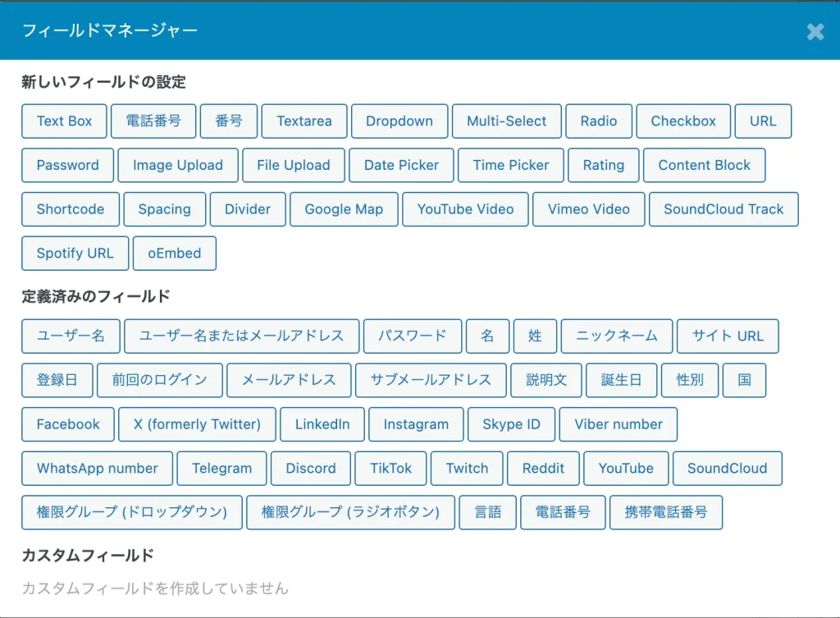The width and height of the screenshot is (840, 618).
Task: Add the predefined YouTube field
Action: coord(626,469)
